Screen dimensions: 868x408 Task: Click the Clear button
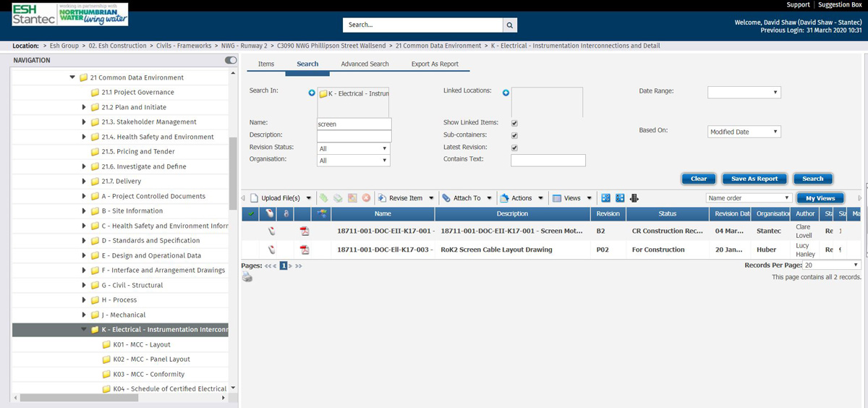point(698,179)
